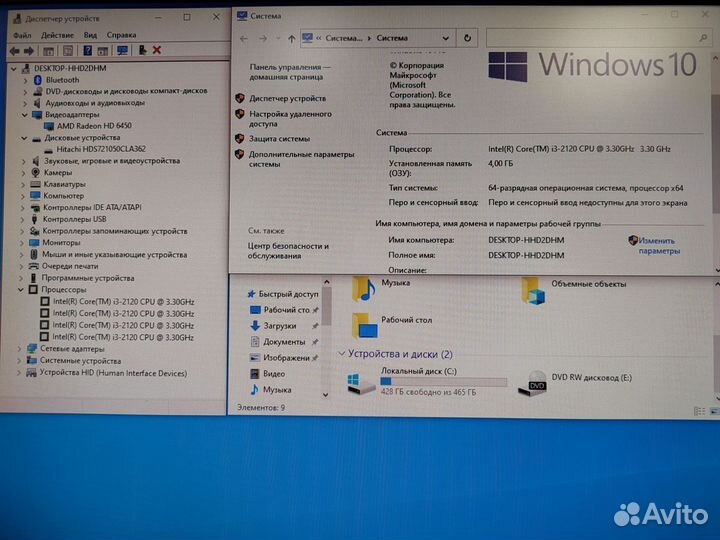Viewport: 720px width, 540px height.
Task: Click the Объемные объекты folder icon
Action: (x=534, y=291)
